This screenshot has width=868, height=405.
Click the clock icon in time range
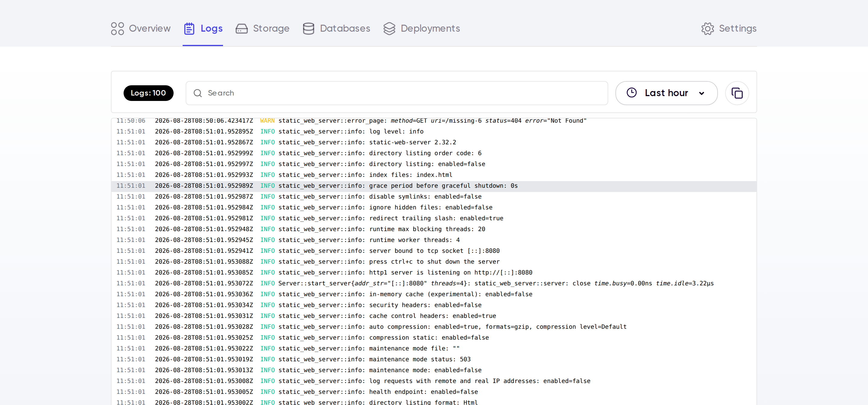[631, 93]
